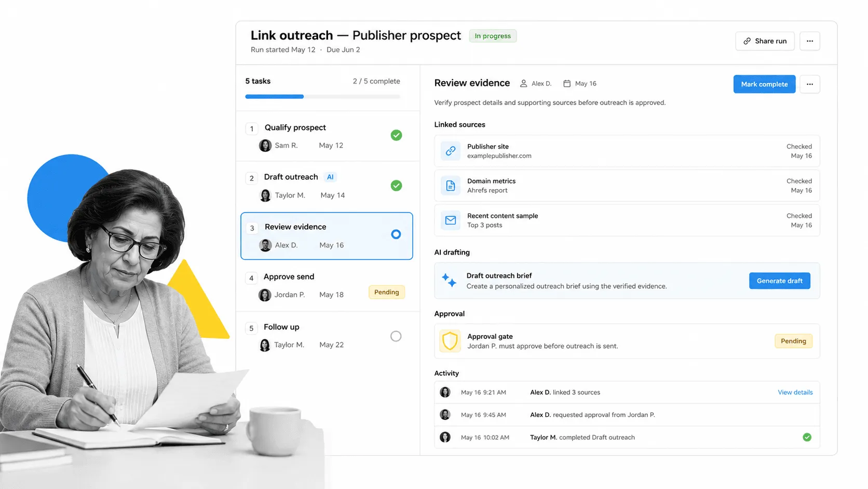This screenshot has width=868, height=489.
Task: Click avatar on the 10:02 AM activity entry
Action: [445, 437]
